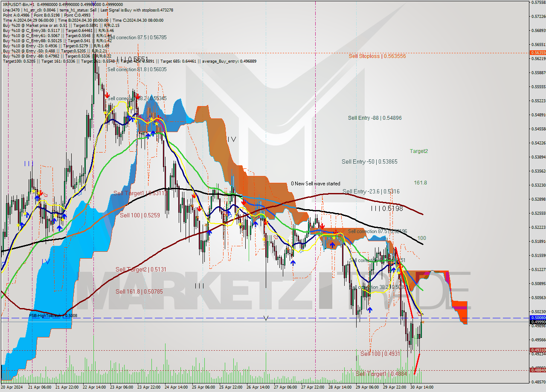Click the 0.54891 price axis label
Screen dimensions: 546x392
point(538,115)
